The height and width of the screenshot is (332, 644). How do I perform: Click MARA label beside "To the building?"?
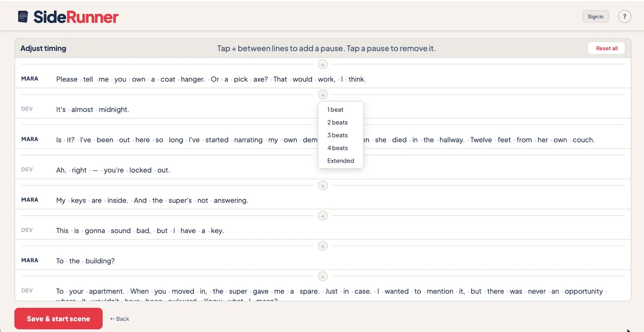pos(30,260)
